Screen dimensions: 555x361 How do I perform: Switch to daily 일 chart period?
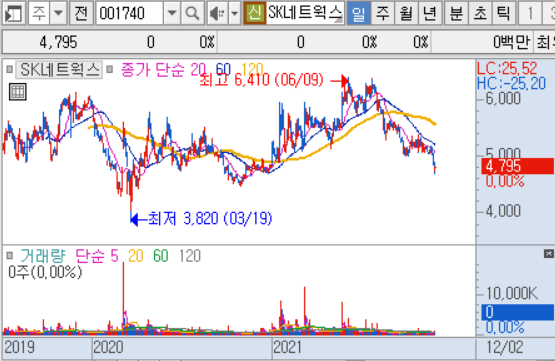[x=359, y=13]
